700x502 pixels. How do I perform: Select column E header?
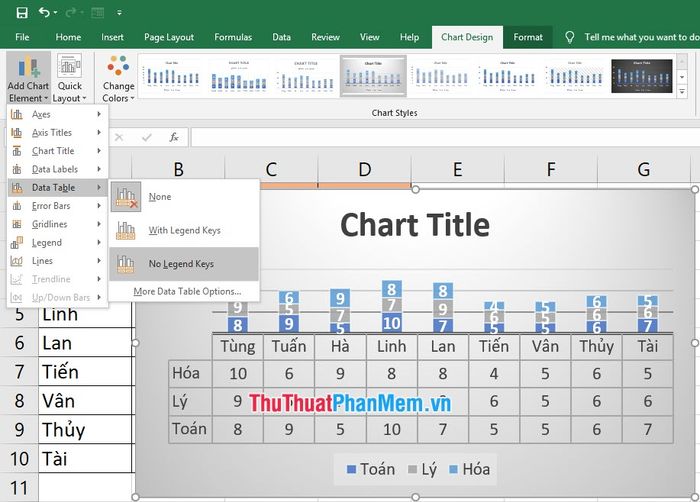click(458, 169)
